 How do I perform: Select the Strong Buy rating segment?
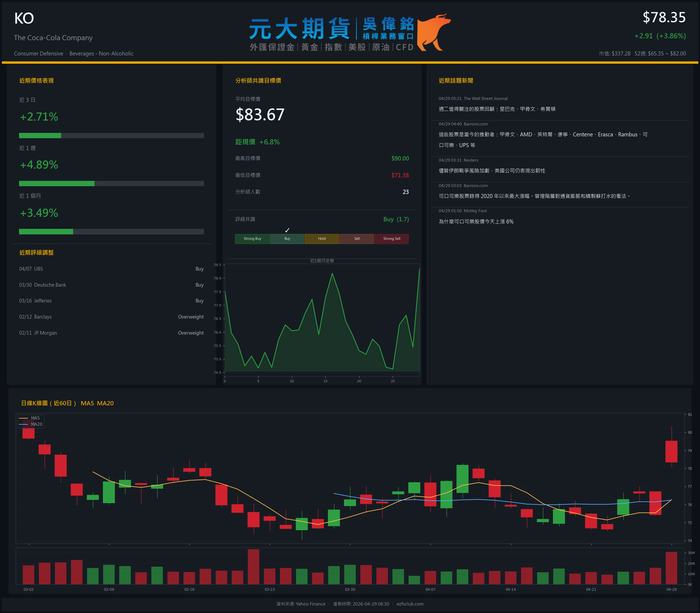tap(252, 239)
